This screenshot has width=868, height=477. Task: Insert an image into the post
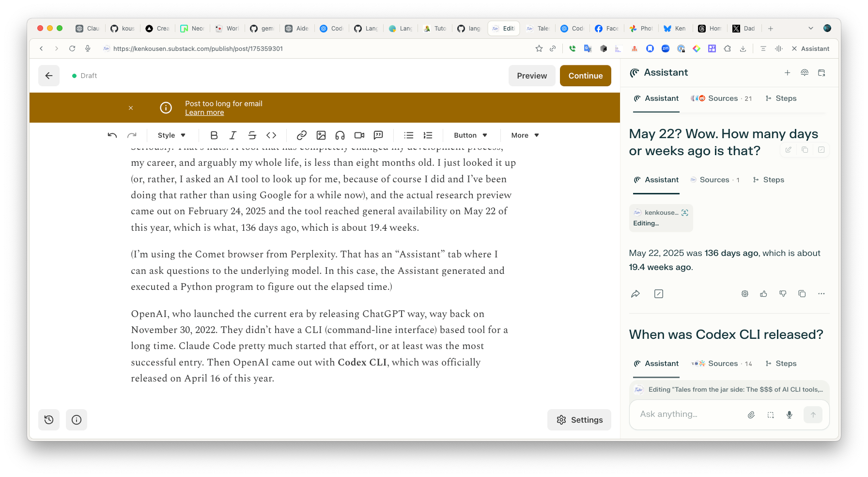click(x=321, y=135)
